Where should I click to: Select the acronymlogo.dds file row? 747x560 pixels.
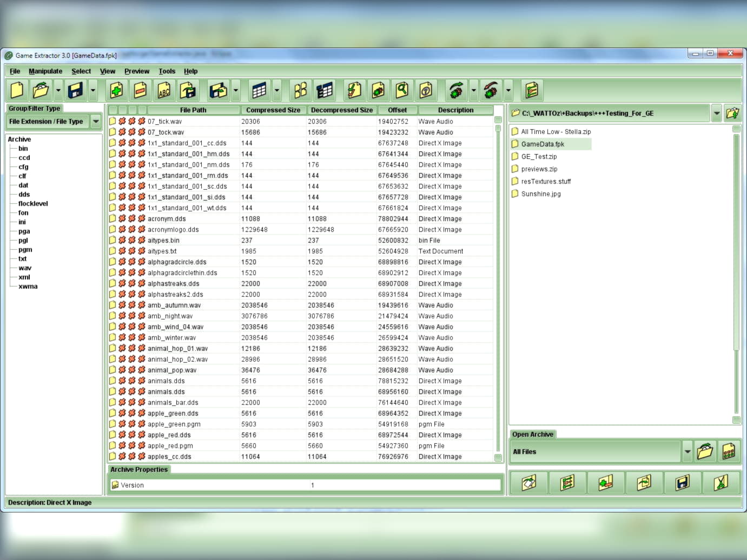(x=301, y=230)
